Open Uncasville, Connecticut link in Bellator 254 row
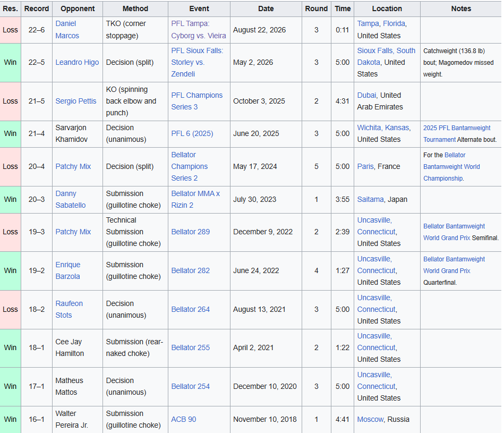This screenshot has height=433, width=504. click(x=377, y=380)
